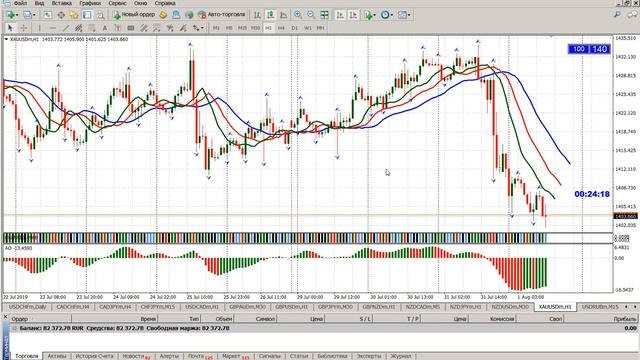
Task: Open the Справка menu
Action: 165,3
